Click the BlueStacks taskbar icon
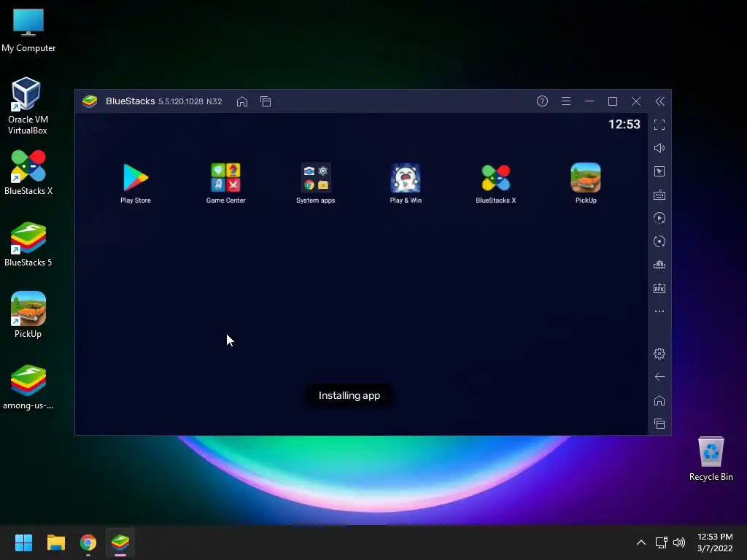 [120, 542]
